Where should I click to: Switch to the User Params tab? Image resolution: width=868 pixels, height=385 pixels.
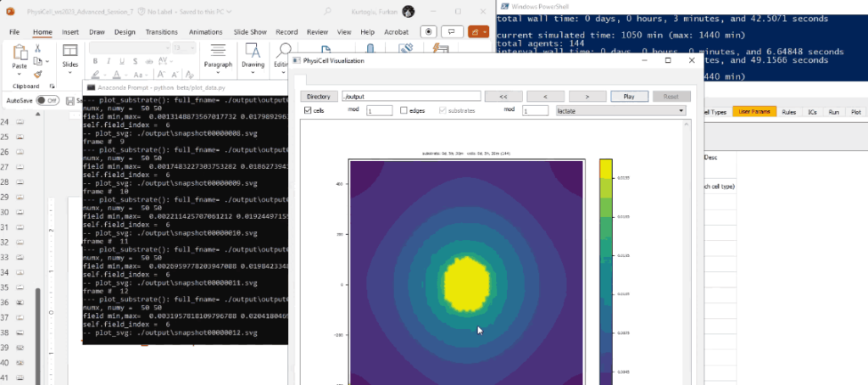pyautogui.click(x=753, y=111)
